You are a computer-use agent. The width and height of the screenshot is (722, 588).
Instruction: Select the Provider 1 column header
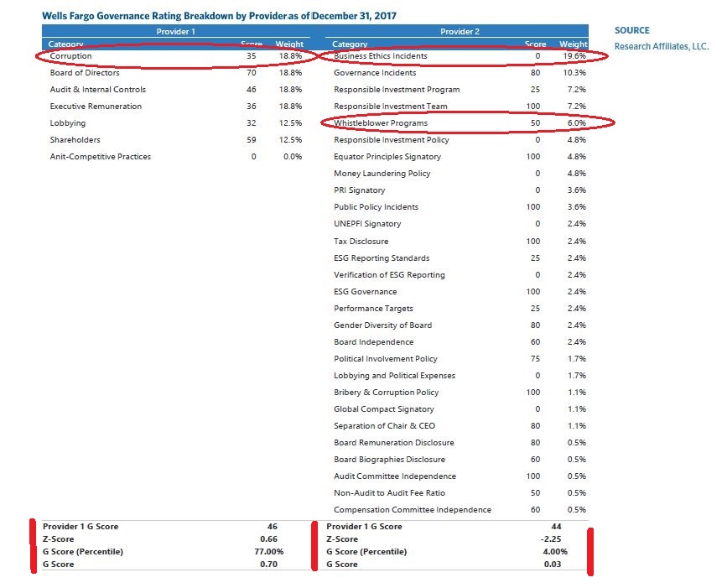point(176,31)
